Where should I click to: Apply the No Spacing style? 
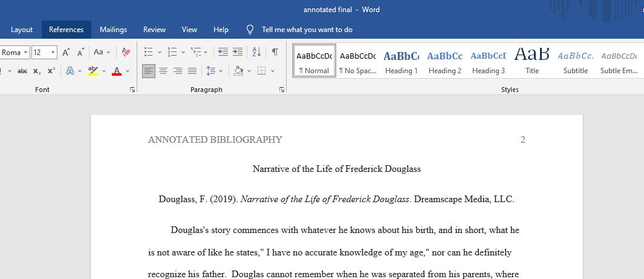(x=358, y=61)
